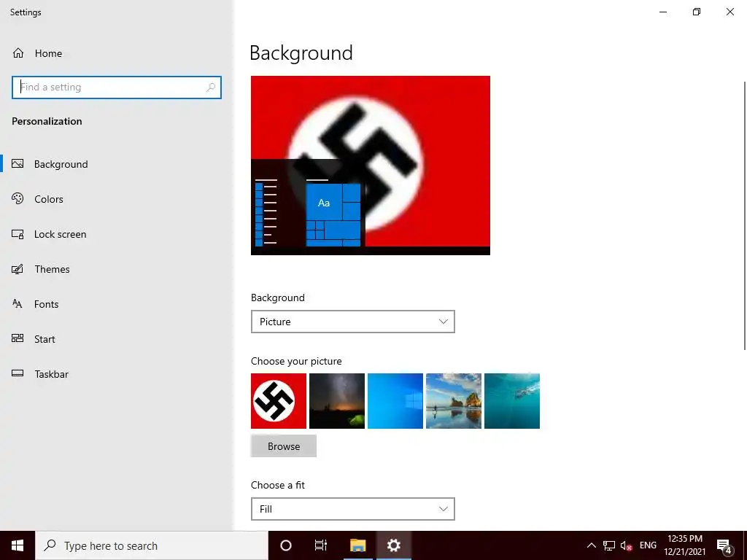Open the Background personalization page
This screenshot has width=747, height=560.
pos(61,164)
